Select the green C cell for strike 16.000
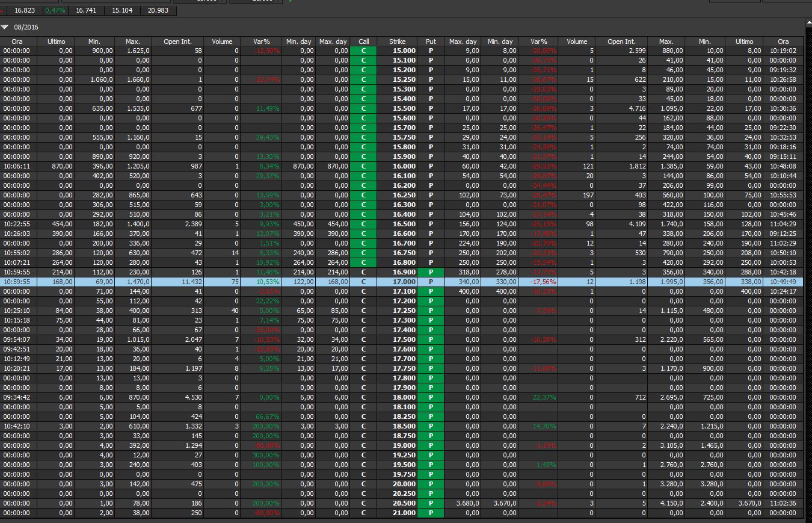Image resolution: width=812 pixels, height=523 pixels. pyautogui.click(x=363, y=167)
